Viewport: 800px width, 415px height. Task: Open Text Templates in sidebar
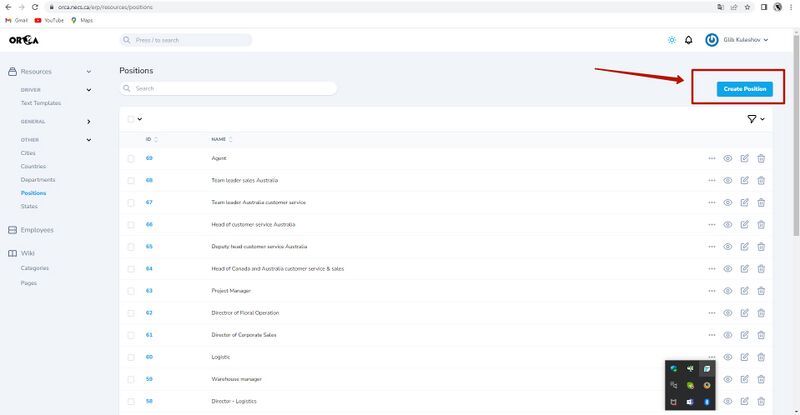tap(41, 103)
